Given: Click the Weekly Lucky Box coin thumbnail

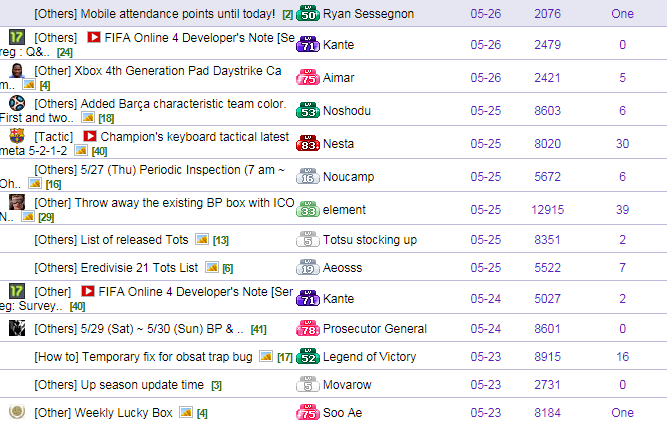Looking at the screenshot, I should (x=16, y=411).
